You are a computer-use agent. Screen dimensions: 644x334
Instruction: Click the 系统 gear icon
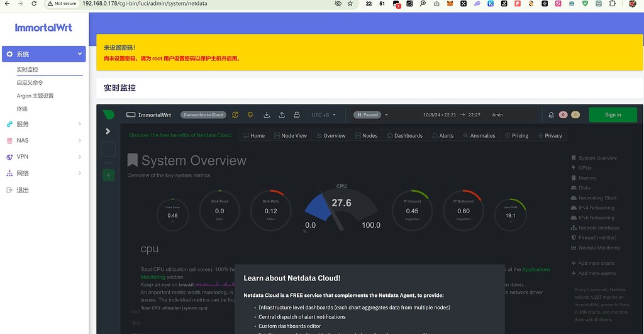click(9, 54)
